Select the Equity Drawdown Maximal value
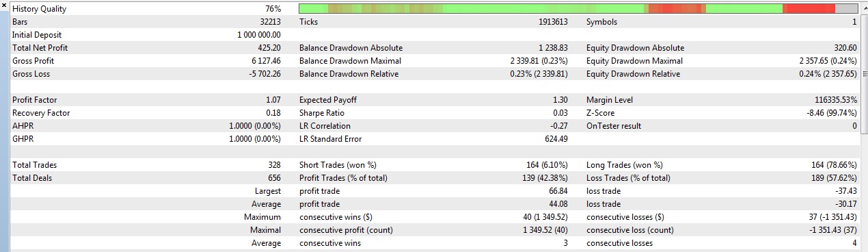This screenshot has width=868, height=252. pyautogui.click(x=828, y=61)
